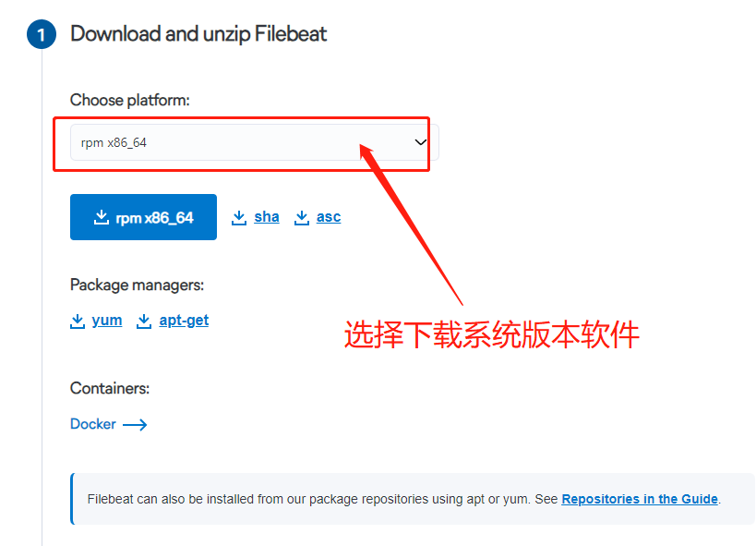Click the dropdown chevron arrow
This screenshot has width=756, height=546.
[x=420, y=142]
